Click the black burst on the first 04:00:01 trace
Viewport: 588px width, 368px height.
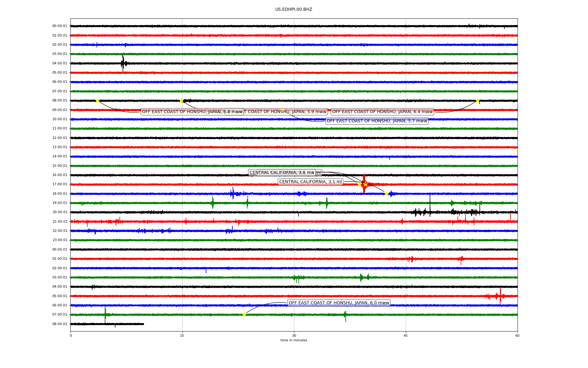click(123, 63)
